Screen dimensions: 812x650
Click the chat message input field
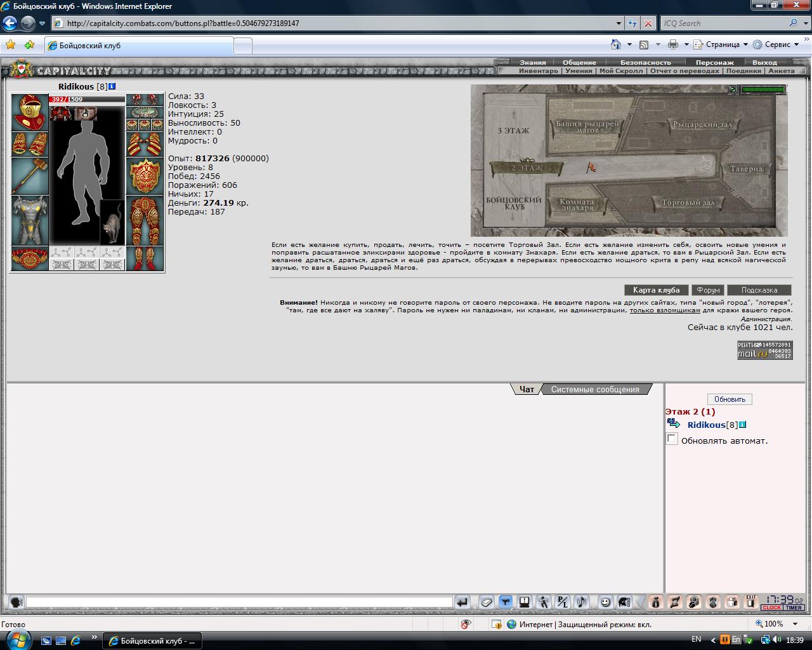click(239, 602)
